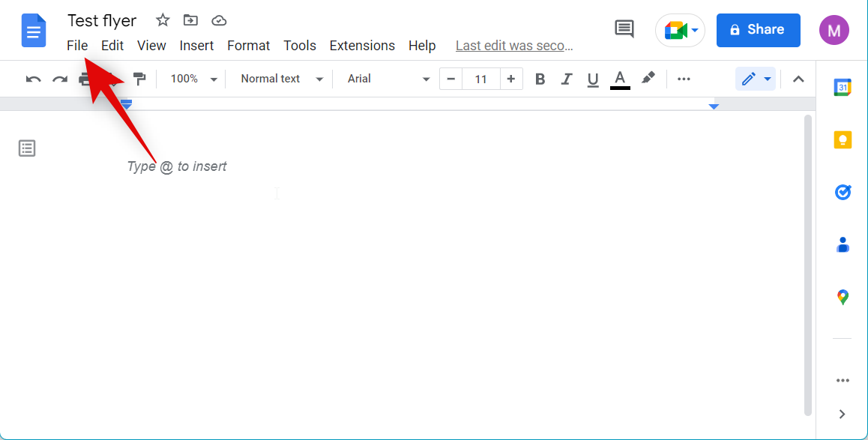Open Google Calendar in side panel

(x=843, y=88)
